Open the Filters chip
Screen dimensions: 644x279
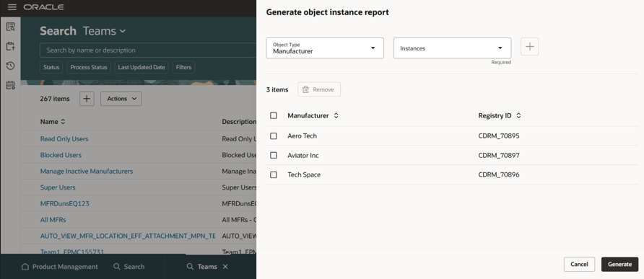[183, 67]
